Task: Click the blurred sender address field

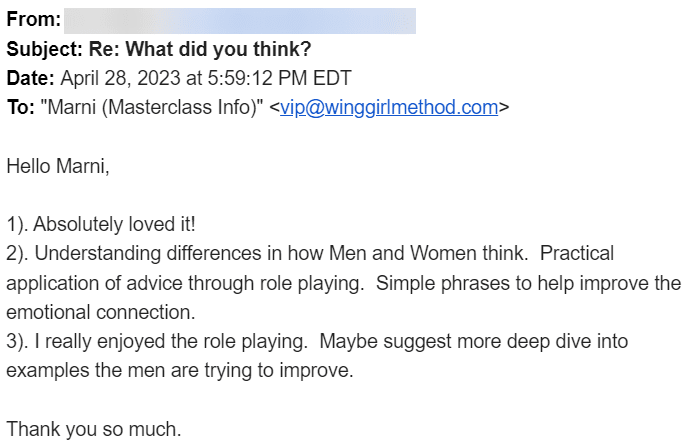Action: coord(240,20)
